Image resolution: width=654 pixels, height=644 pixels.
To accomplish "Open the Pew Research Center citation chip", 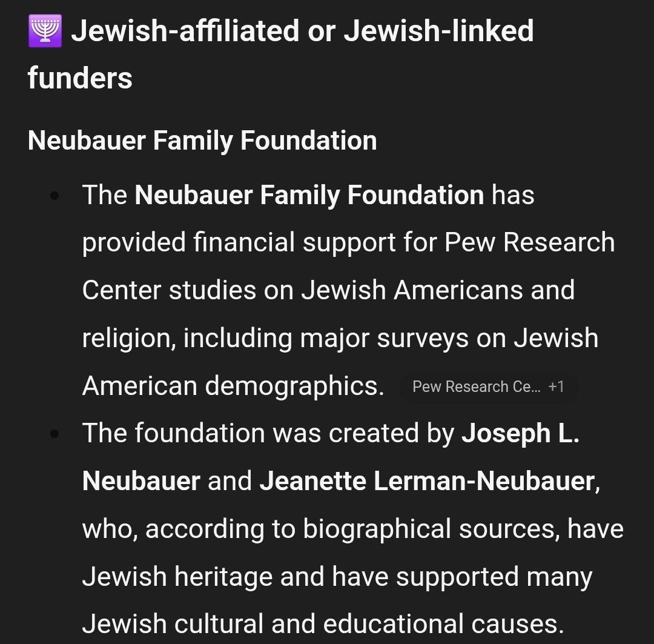I will pos(475,387).
